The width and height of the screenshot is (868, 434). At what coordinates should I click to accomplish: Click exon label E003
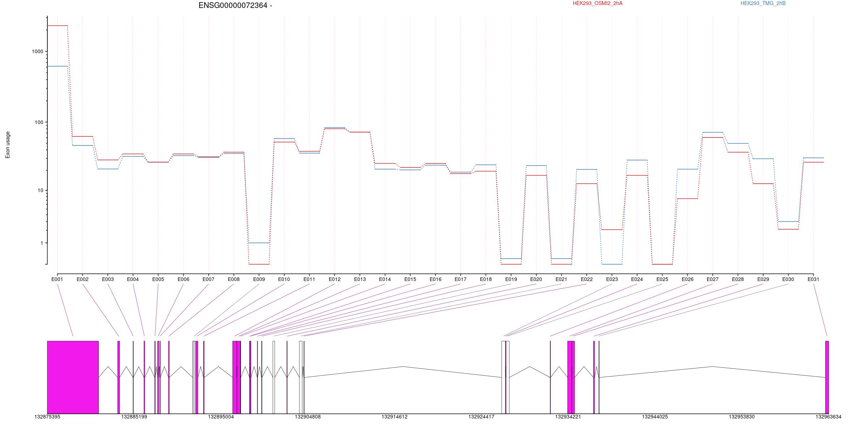[108, 279]
